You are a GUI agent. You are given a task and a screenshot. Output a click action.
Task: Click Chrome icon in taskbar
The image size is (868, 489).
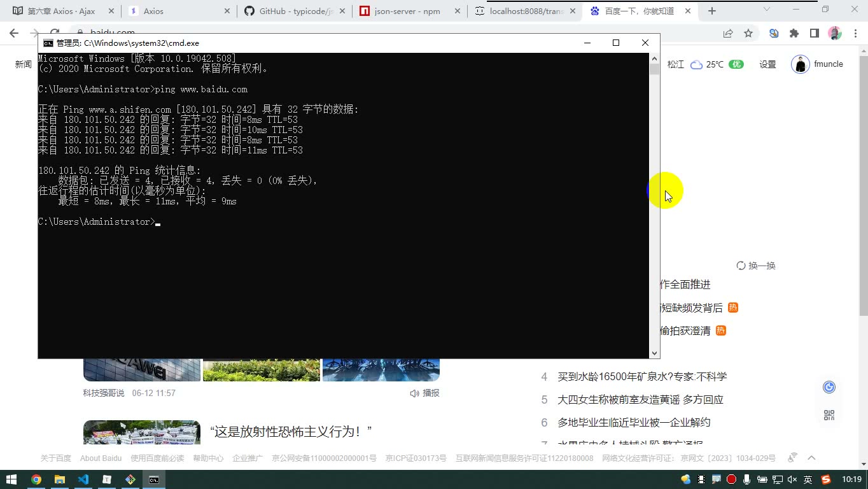coord(36,479)
